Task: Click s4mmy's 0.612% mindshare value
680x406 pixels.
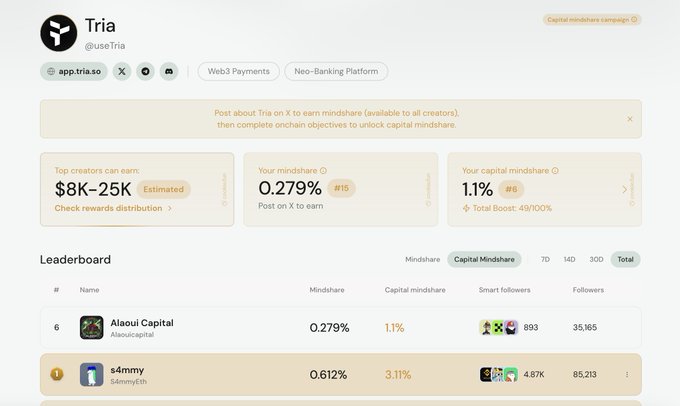Action: point(328,374)
